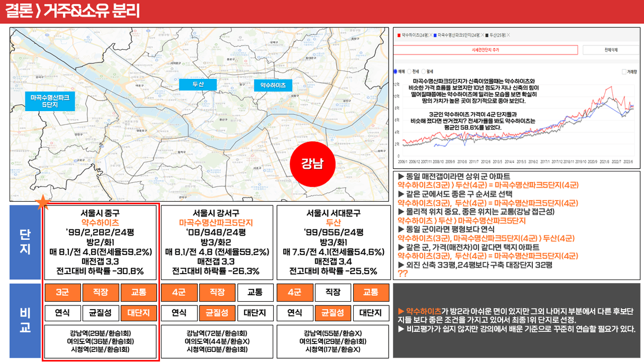This screenshot has height=362, width=644.
Task: Click 4군 tag under 마곡수명산파크5단지 card
Action: (178, 292)
